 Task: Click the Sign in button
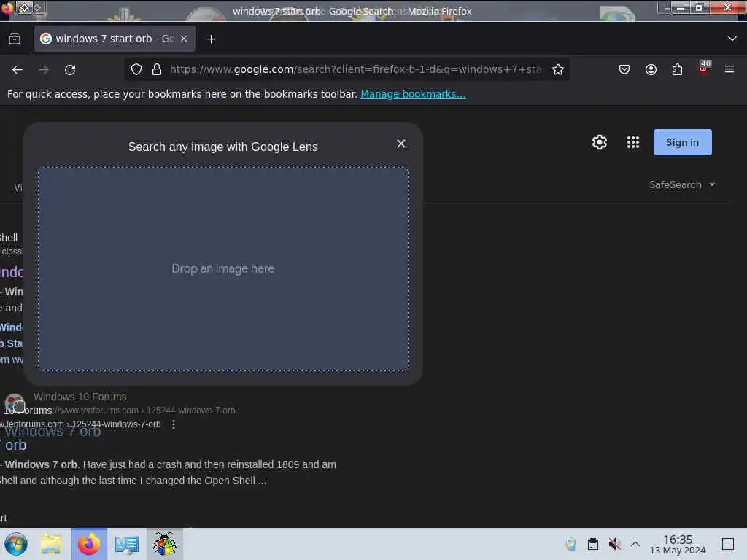pos(683,142)
